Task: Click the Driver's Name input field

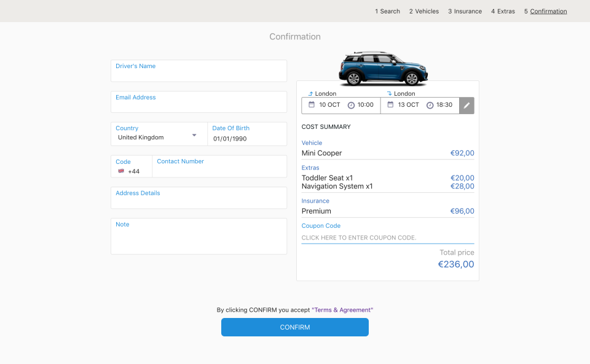Action: [199, 71]
